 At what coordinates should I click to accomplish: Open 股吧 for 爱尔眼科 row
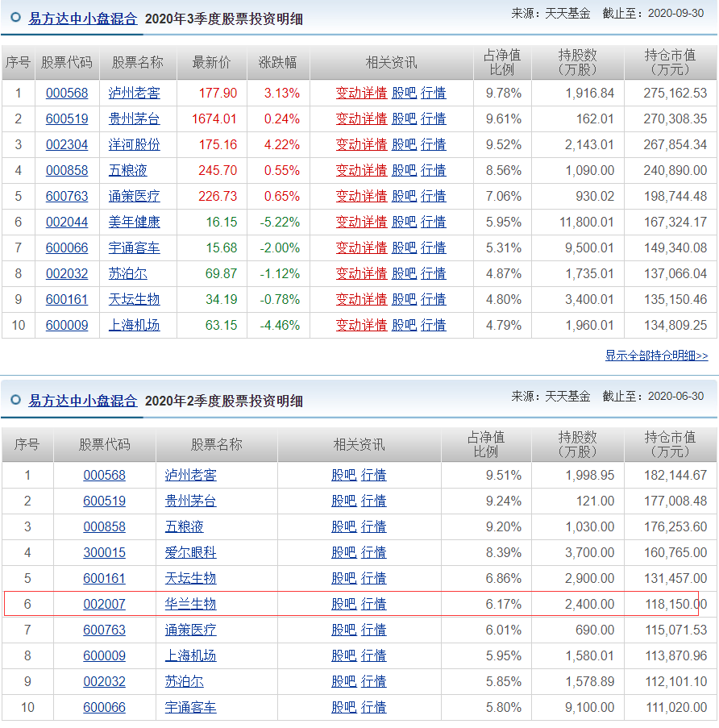[344, 552]
